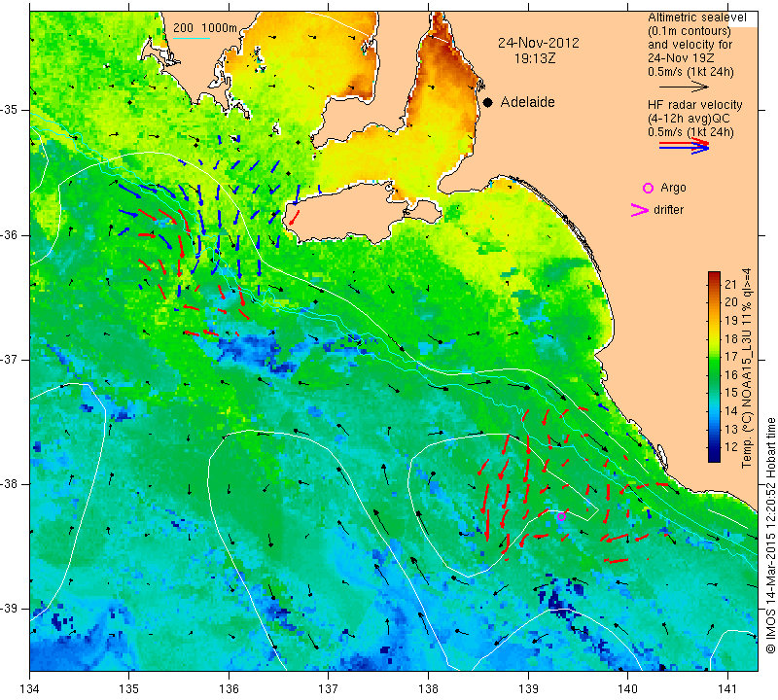Click the Adelaide city label
778x700 pixels.
click(527, 102)
